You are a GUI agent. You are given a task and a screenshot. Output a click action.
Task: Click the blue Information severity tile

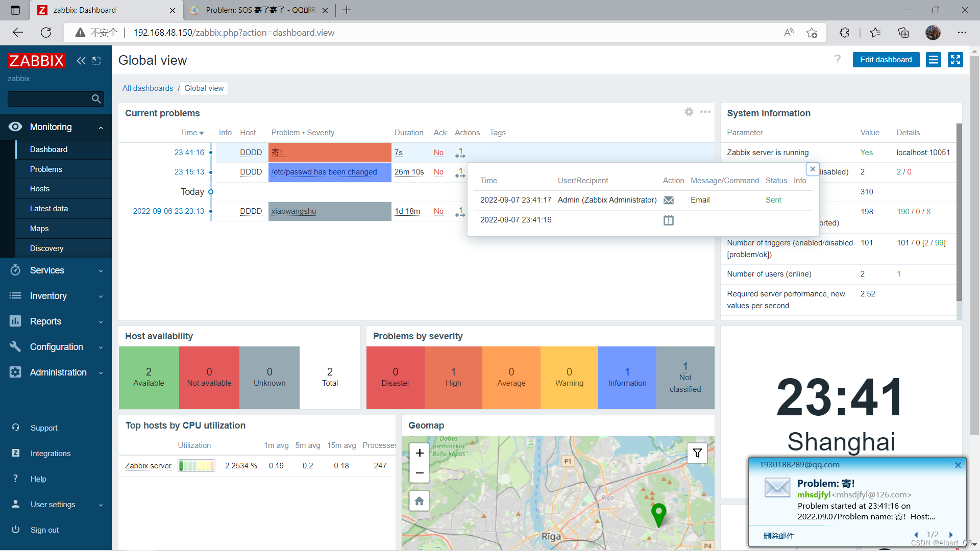[627, 378]
